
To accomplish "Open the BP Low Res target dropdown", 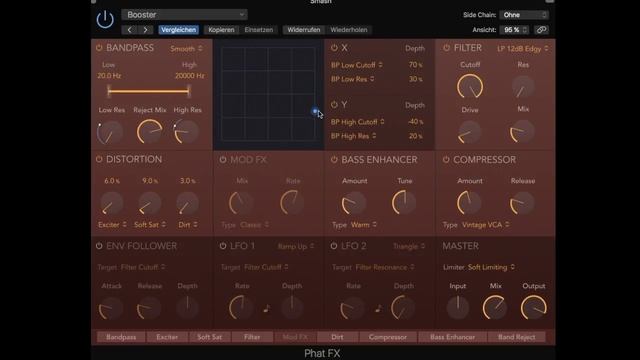I will click(x=353, y=79).
